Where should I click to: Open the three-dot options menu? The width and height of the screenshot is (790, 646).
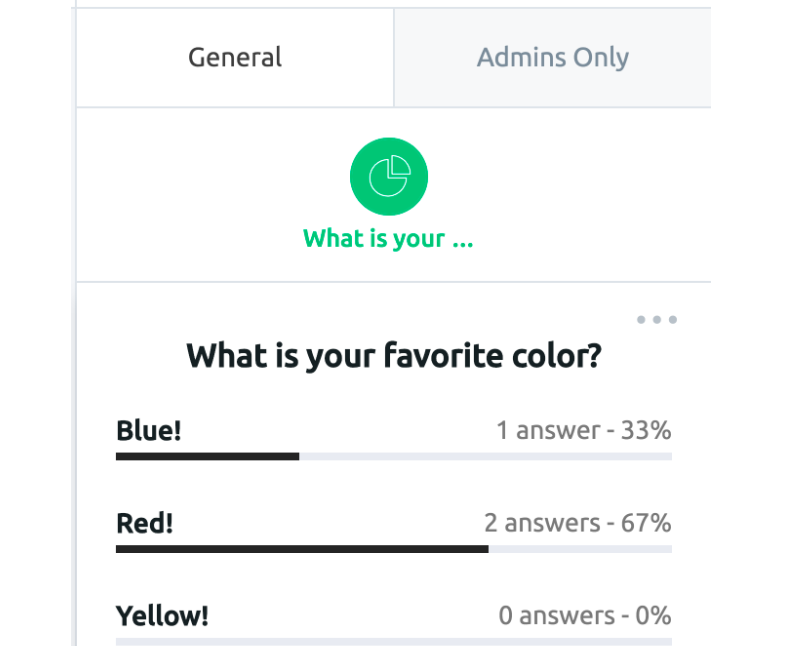pyautogui.click(x=656, y=319)
